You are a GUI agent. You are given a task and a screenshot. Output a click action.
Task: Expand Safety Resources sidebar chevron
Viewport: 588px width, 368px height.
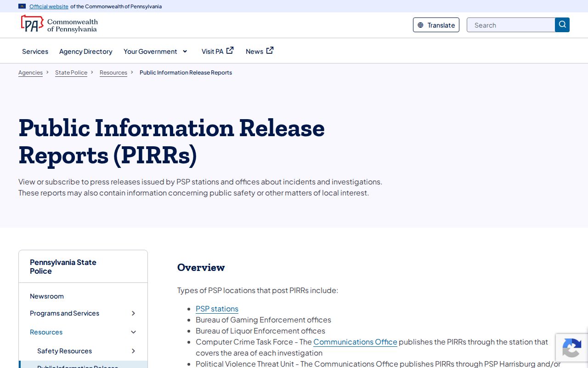(x=133, y=351)
